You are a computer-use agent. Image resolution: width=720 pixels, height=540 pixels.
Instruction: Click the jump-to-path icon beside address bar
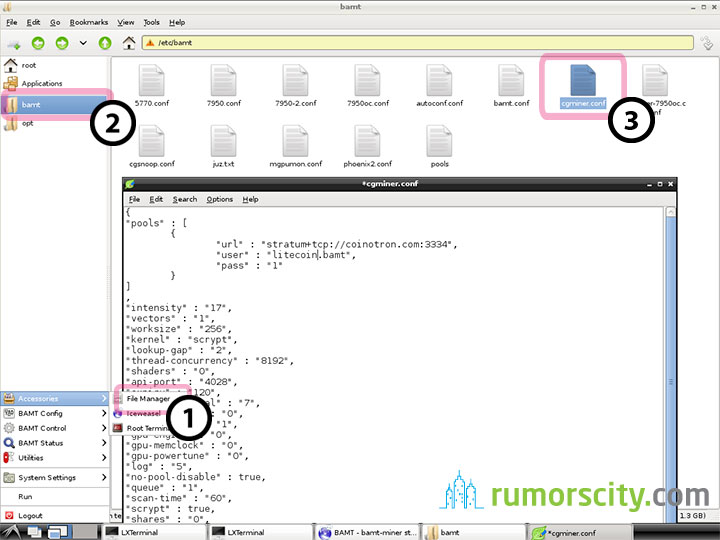707,43
